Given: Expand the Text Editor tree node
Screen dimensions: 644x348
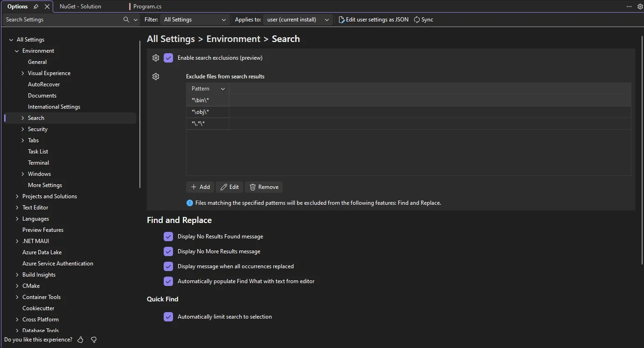Looking at the screenshot, I should click(x=17, y=208).
